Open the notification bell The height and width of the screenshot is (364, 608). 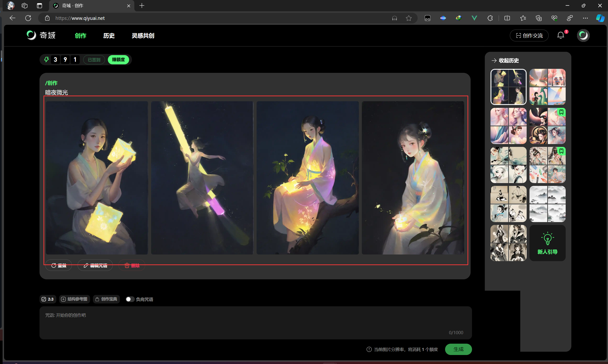(561, 35)
